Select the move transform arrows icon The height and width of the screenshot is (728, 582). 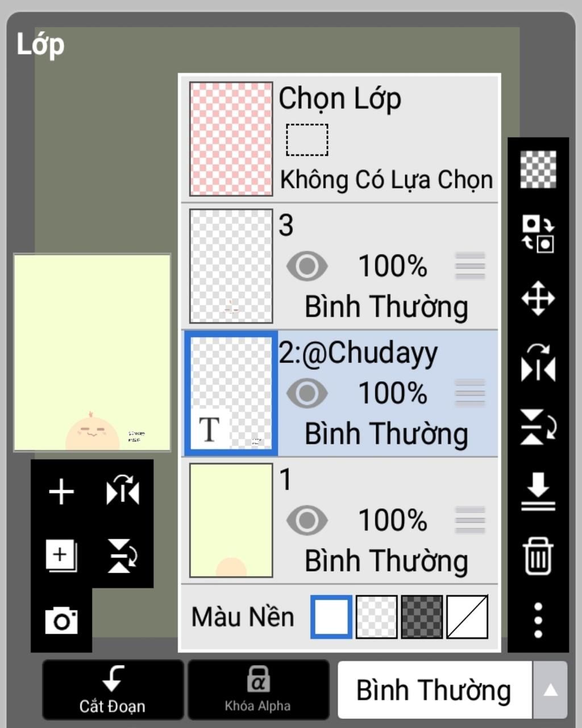pos(538,298)
